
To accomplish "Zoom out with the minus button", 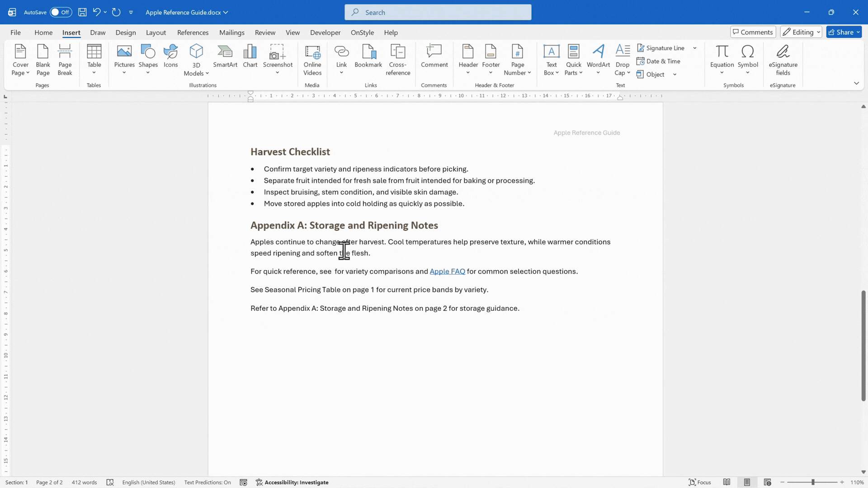I will tap(782, 482).
